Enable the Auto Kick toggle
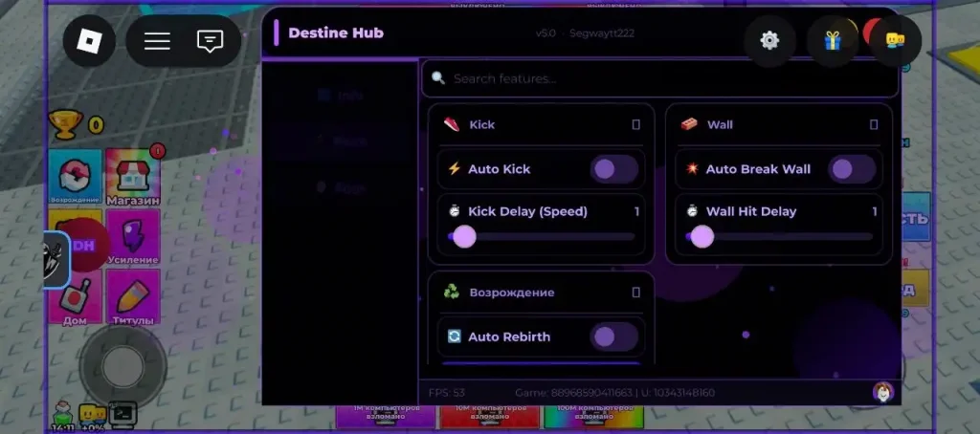Screen dimensions: 980x434 click(613, 169)
